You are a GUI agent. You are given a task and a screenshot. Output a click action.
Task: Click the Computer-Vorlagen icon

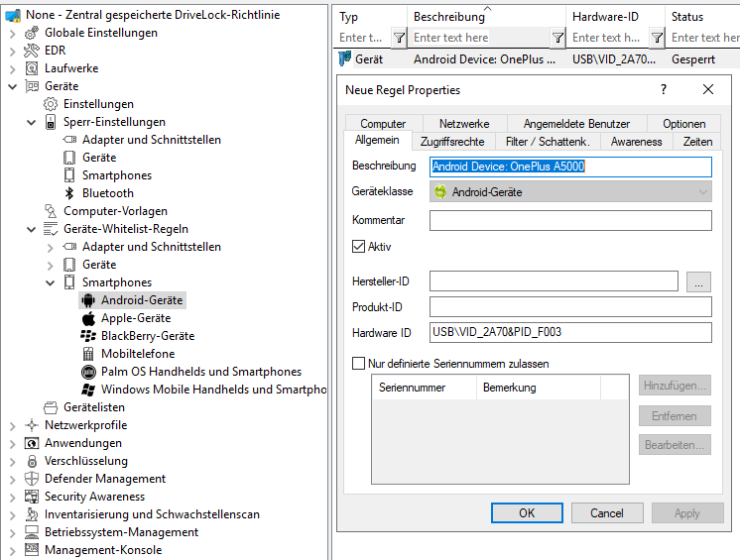click(51, 211)
